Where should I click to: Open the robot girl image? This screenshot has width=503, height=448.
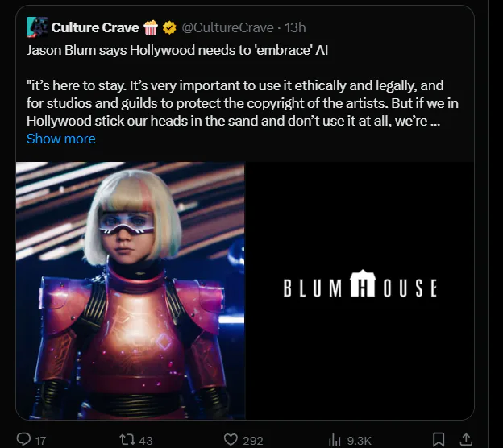(x=130, y=290)
